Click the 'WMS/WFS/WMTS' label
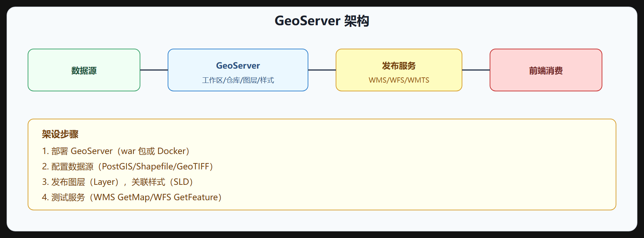 point(399,80)
